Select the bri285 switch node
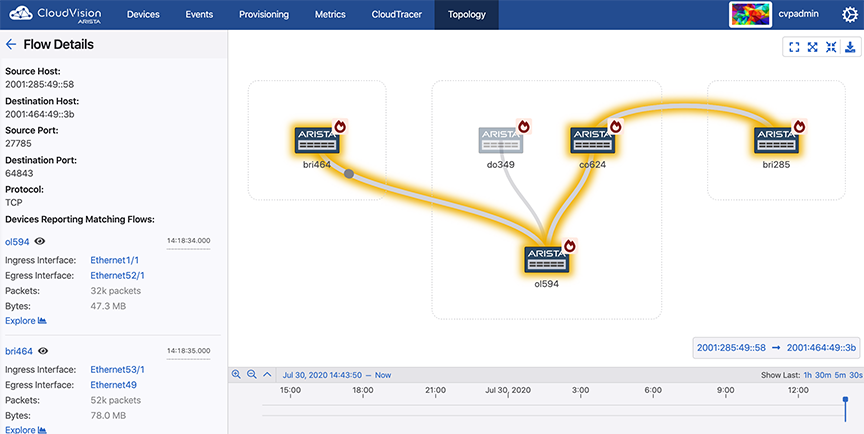The height and width of the screenshot is (434, 864). tap(776, 140)
